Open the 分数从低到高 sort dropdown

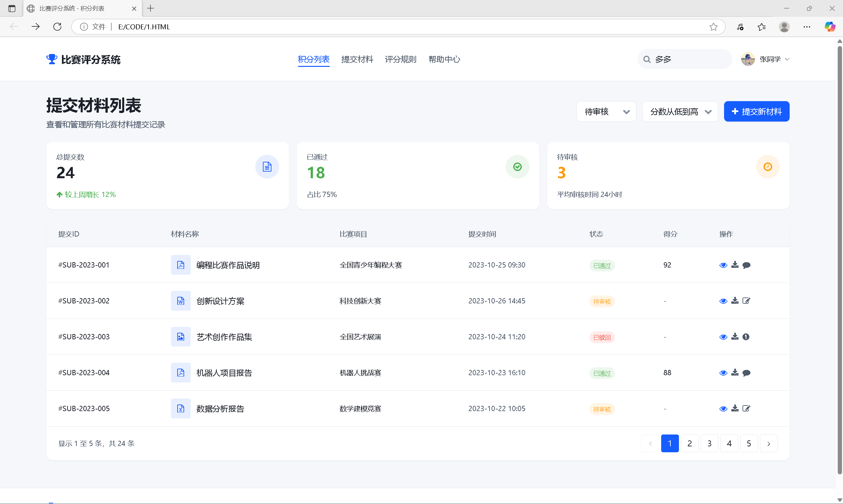680,111
